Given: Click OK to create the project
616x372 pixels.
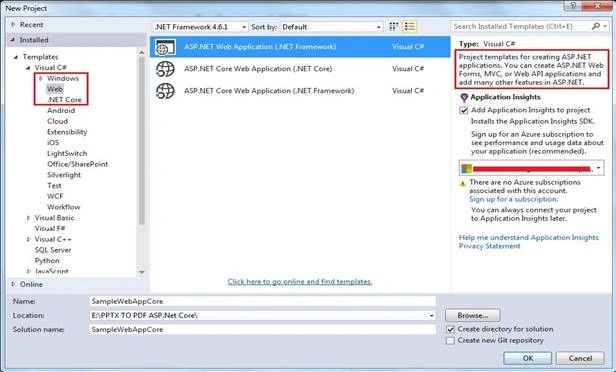Looking at the screenshot, I should point(528,358).
